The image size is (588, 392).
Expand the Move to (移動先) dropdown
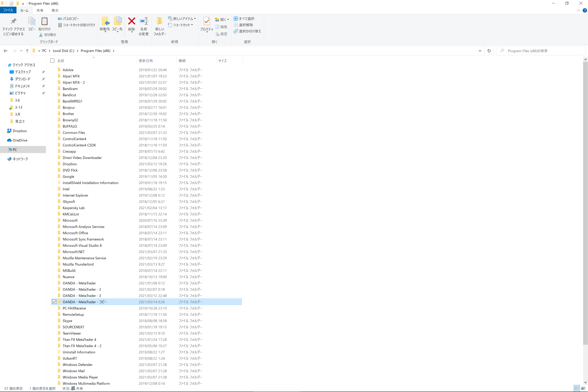(105, 32)
